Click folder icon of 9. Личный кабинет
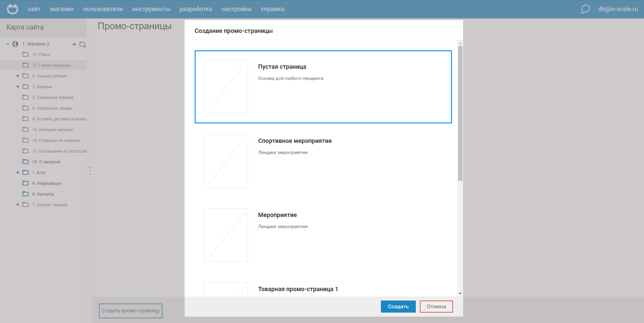644x323 pixels. click(26, 76)
